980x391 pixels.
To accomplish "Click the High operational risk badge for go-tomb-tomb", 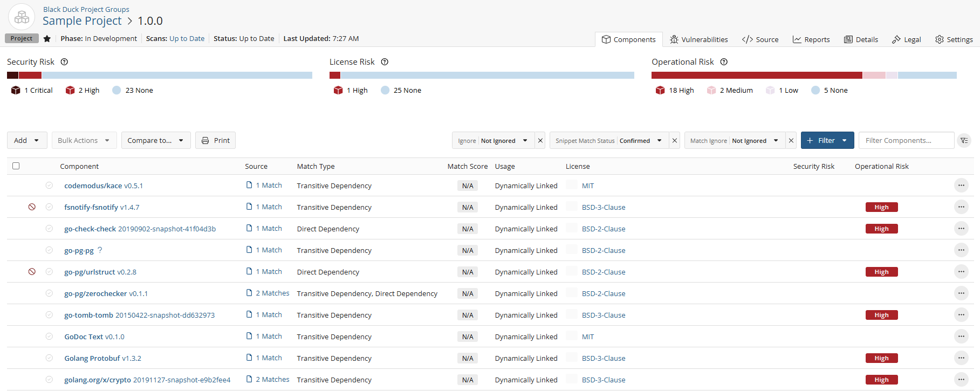I will click(x=881, y=315).
